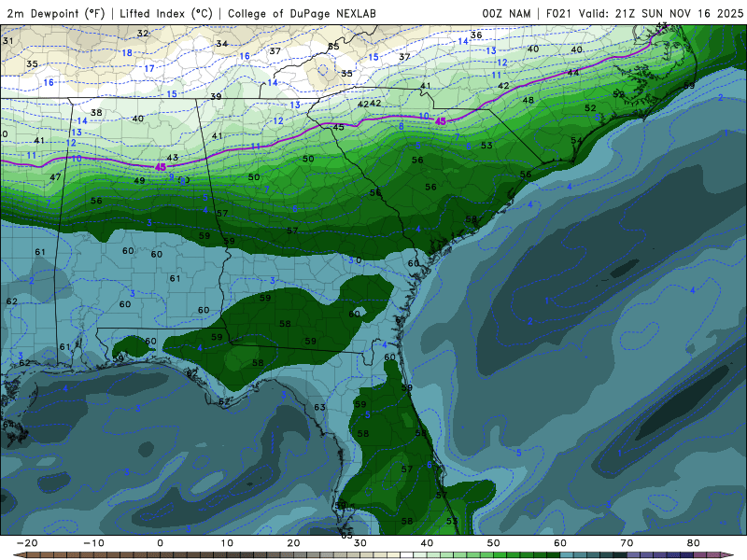Click the '00Z NAM' model run label

click(506, 13)
